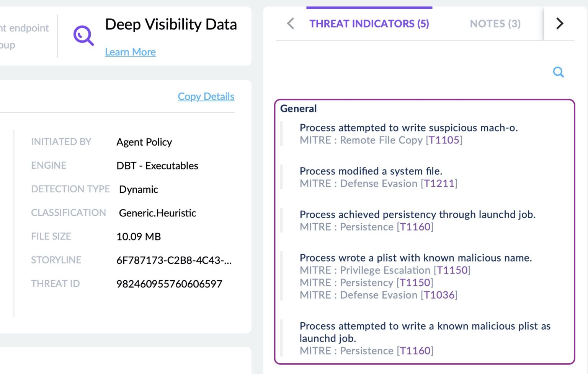Image resolution: width=588 pixels, height=374 pixels.
Task: Select the suspicious mach-o write indicator
Action: tap(409, 128)
